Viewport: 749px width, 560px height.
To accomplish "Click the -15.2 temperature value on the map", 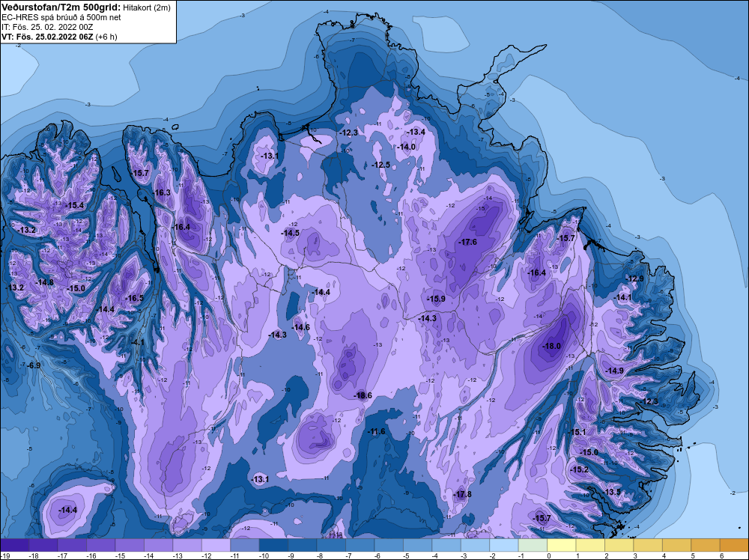I will (x=580, y=469).
